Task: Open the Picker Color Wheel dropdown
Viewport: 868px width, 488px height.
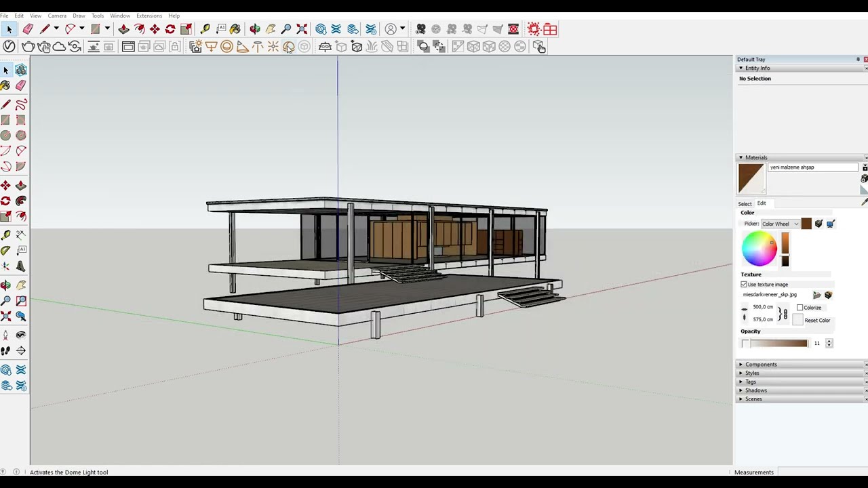Action: (780, 224)
